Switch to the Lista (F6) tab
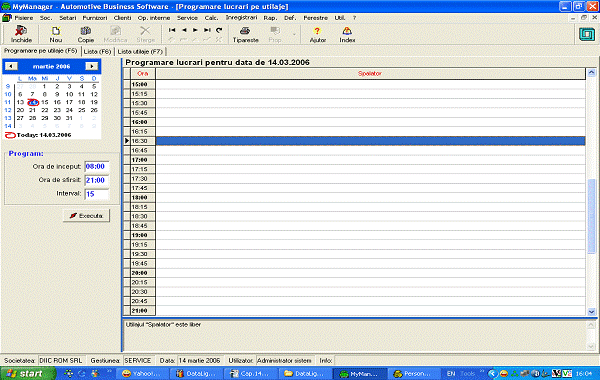 (x=97, y=51)
